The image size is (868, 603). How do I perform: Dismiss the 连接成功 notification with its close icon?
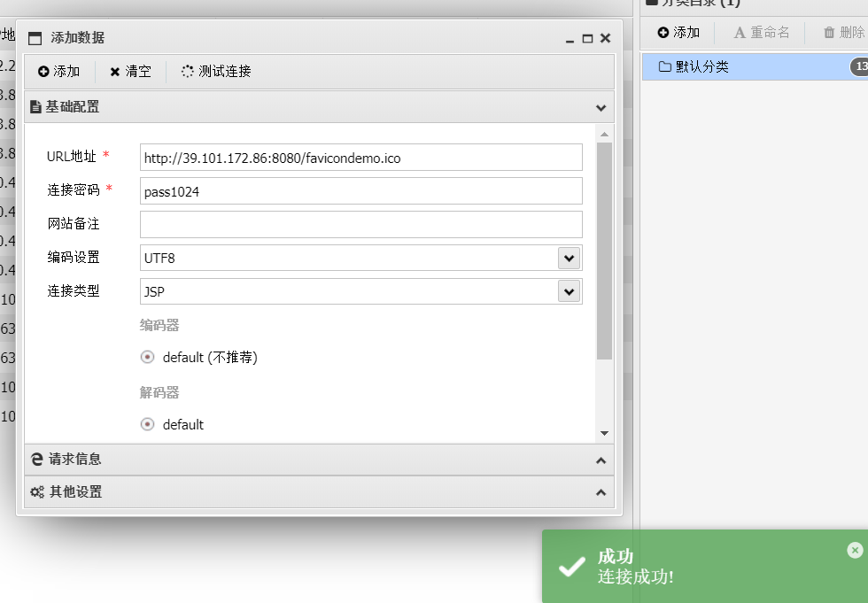855,550
